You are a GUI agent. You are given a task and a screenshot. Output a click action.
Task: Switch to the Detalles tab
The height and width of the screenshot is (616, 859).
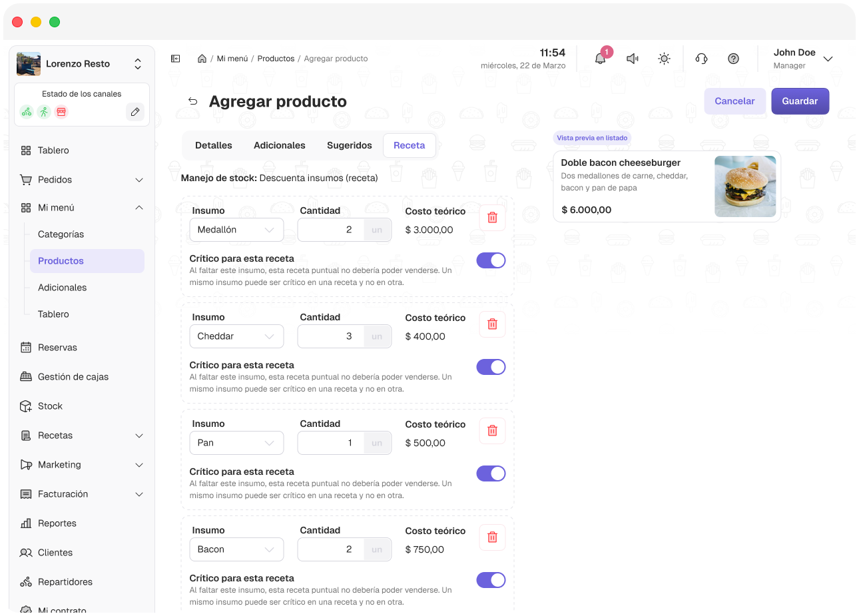(x=214, y=145)
